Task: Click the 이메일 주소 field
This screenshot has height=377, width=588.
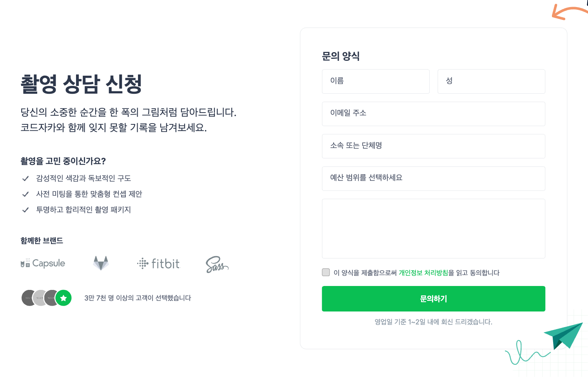Action: pyautogui.click(x=433, y=114)
